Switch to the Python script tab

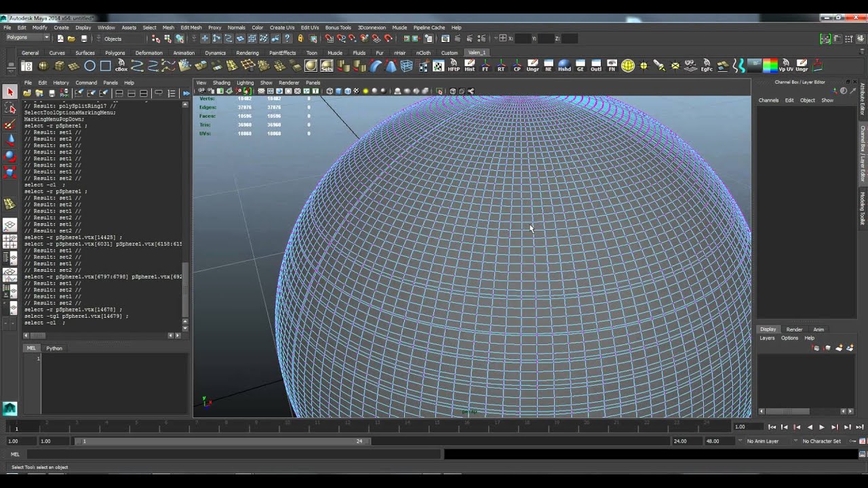coord(54,348)
